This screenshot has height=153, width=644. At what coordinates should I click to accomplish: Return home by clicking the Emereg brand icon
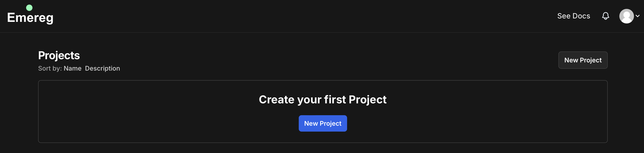pos(31,17)
